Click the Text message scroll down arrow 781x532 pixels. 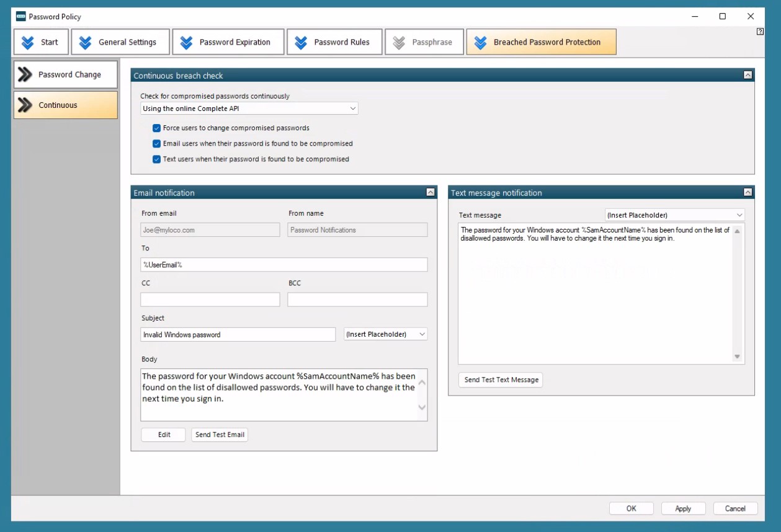(738, 357)
